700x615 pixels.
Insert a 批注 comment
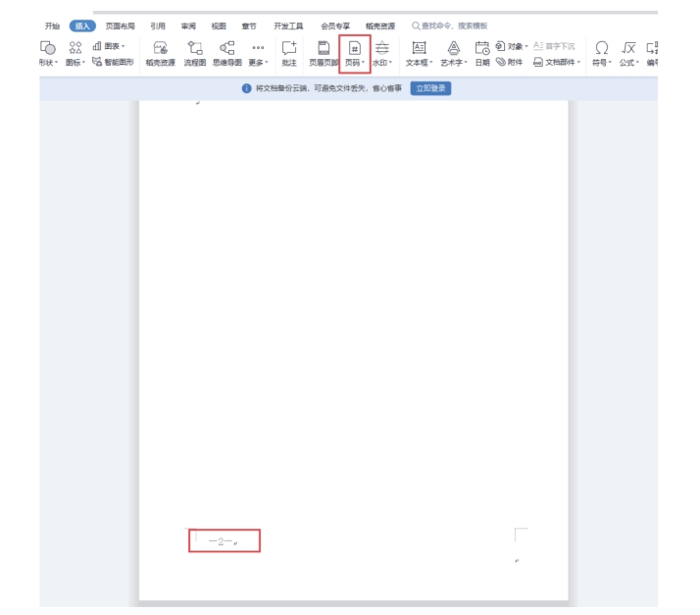[x=289, y=53]
